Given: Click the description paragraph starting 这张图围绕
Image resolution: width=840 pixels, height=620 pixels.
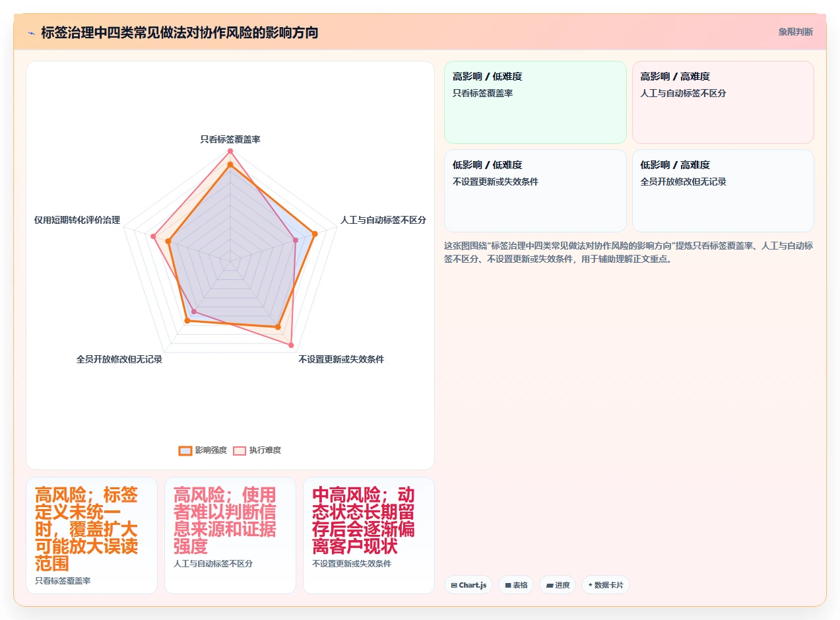Looking at the screenshot, I should [629, 252].
